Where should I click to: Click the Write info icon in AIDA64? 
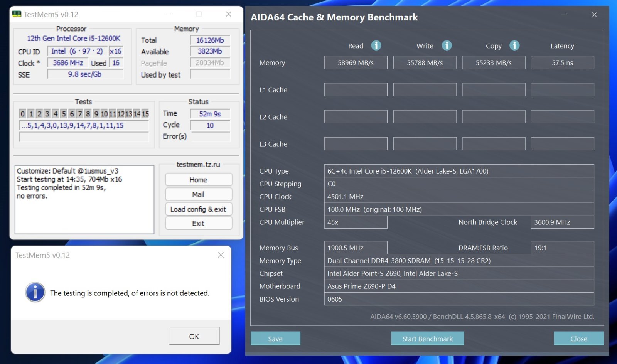447,45
